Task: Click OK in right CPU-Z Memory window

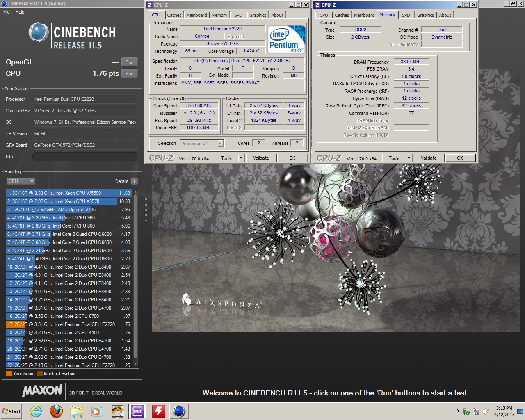Action: 460,158
